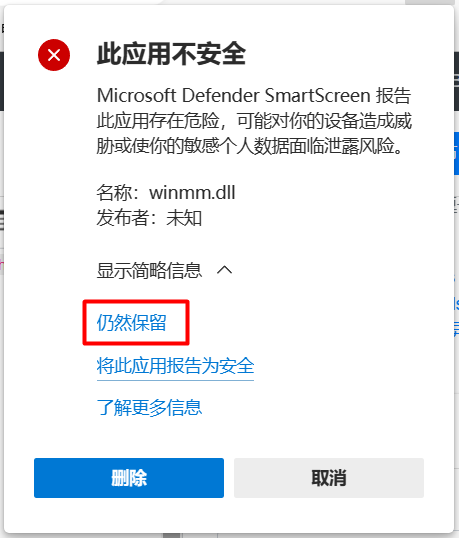Click the Microsoft Defender SmartScreen warning paragraph

pos(254,120)
